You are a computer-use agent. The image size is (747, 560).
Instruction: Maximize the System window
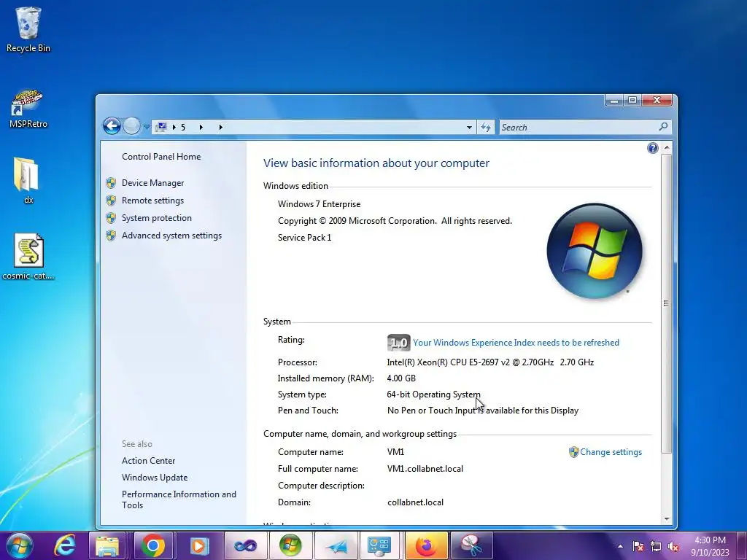click(x=632, y=100)
